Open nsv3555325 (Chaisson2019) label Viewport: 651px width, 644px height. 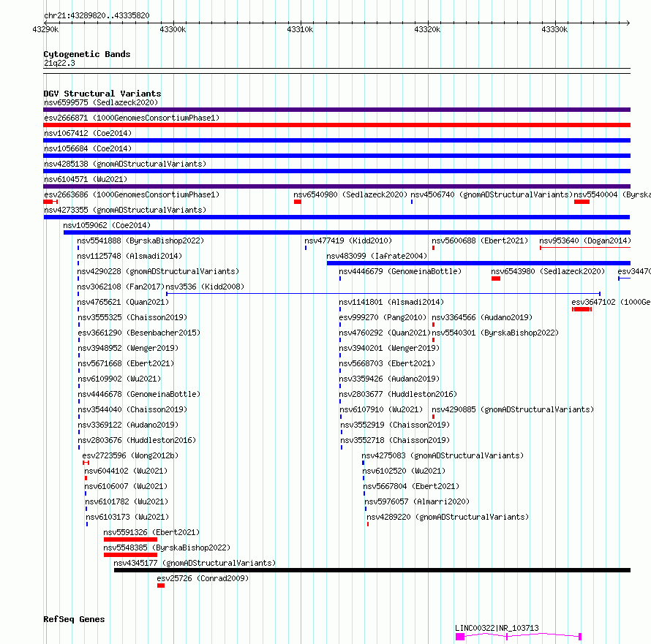(x=132, y=317)
